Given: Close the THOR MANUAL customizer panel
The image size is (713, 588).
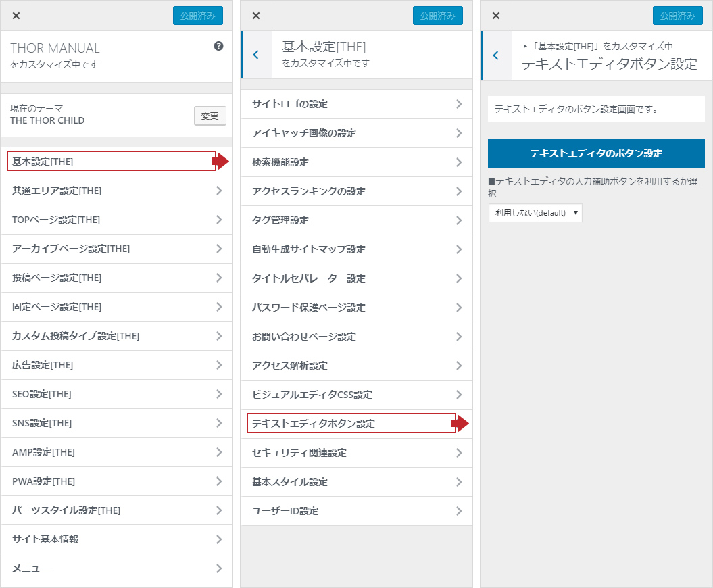Looking at the screenshot, I should [x=16, y=16].
